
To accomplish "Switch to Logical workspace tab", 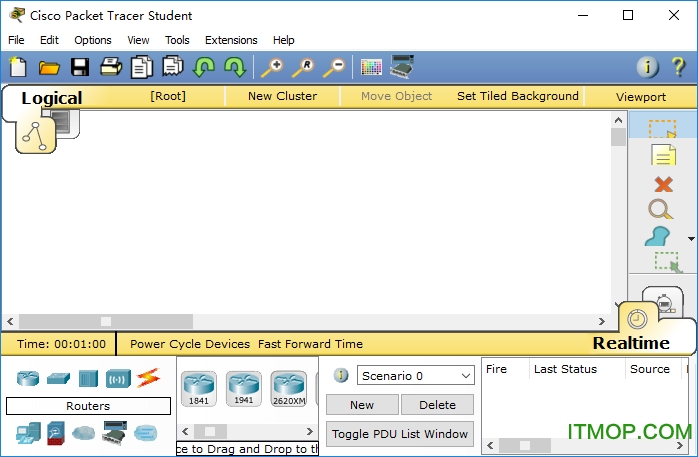I will [52, 98].
